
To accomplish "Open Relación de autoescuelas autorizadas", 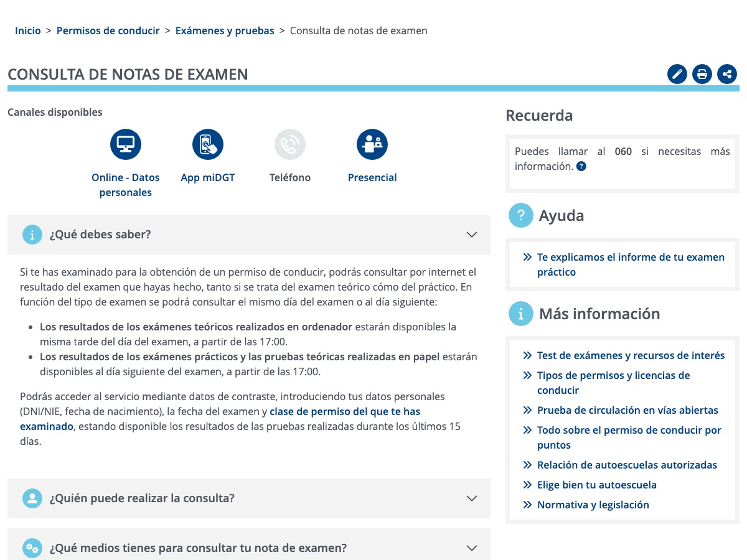I will [x=627, y=465].
